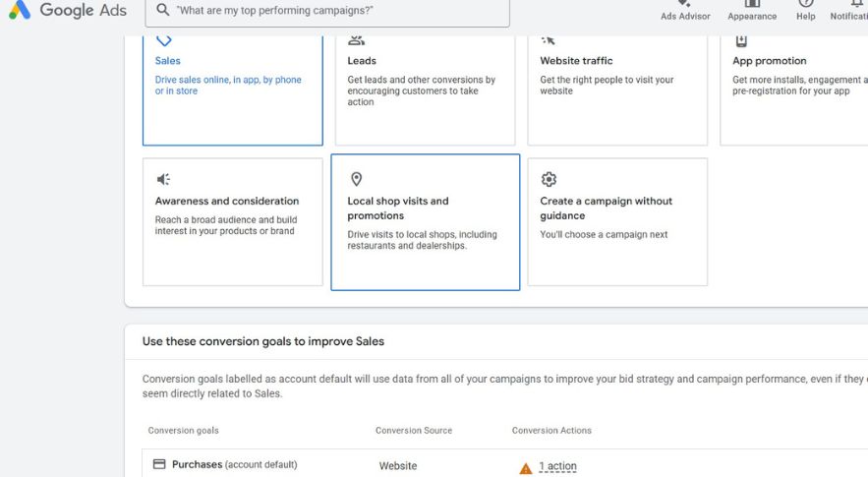This screenshot has width=868, height=477.
Task: Click the gear icon for no guidance
Action: coord(549,179)
